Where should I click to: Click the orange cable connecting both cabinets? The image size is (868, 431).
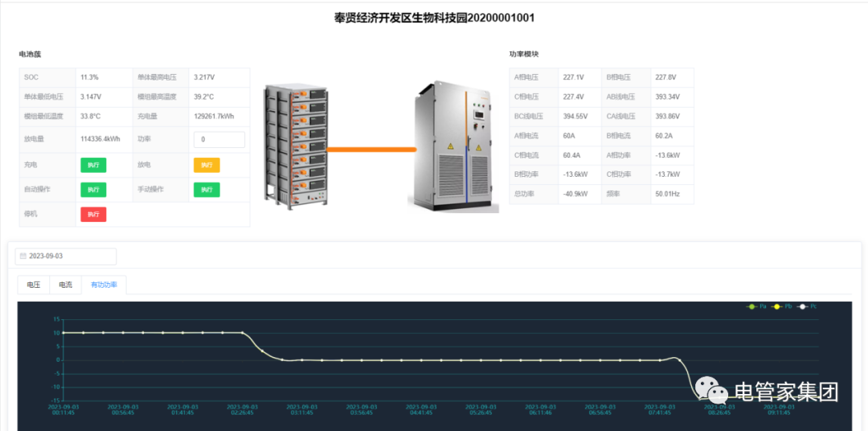click(370, 150)
